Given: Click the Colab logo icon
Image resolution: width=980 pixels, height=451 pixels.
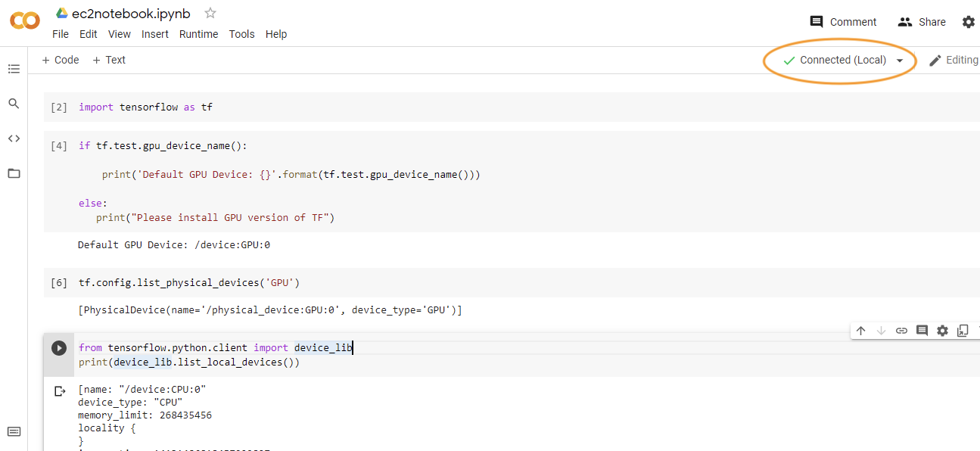Looking at the screenshot, I should 25,21.
